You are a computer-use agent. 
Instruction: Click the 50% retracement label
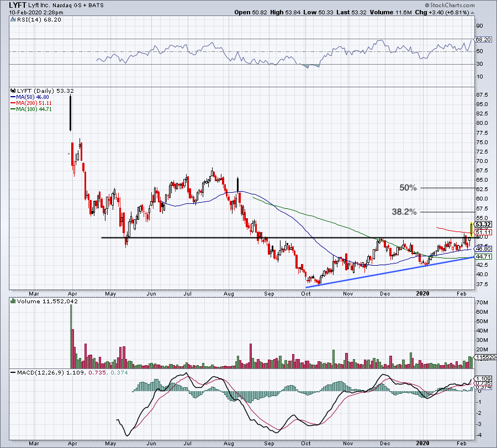(x=408, y=188)
